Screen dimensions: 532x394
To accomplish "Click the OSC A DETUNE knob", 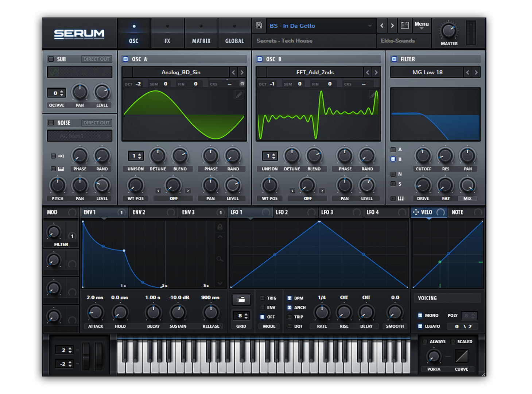I will tap(158, 156).
